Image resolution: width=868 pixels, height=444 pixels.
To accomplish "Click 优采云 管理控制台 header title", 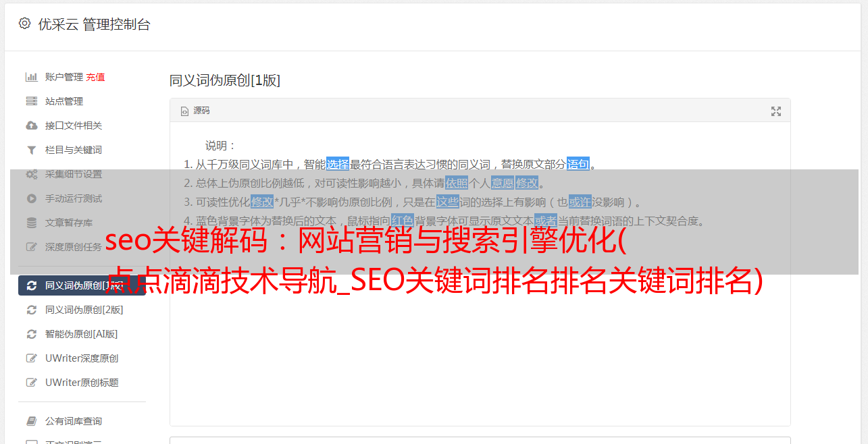I will tap(94, 24).
